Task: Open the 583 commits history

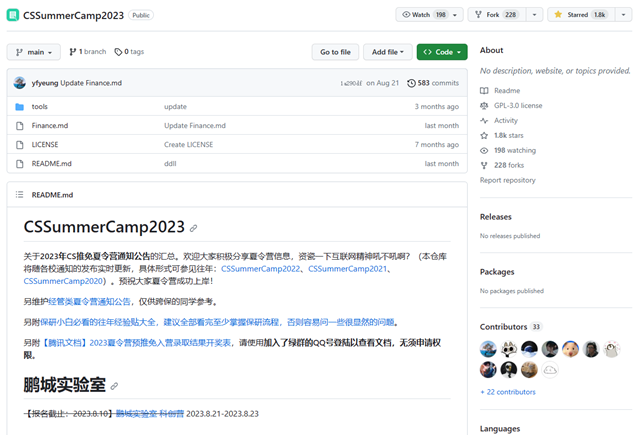Action: pos(433,83)
